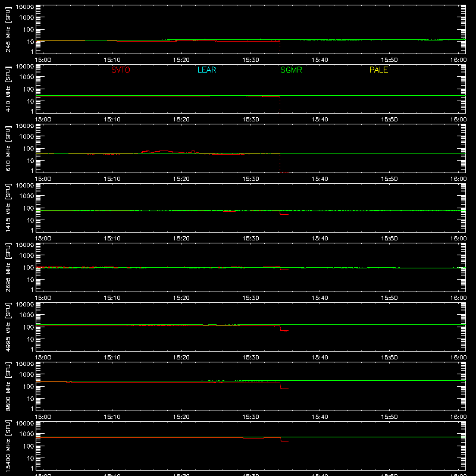Viewport: 476px width, 476px height.
Task: Click the red step-down segment in the 1415 MHz plot
Action: (x=284, y=214)
